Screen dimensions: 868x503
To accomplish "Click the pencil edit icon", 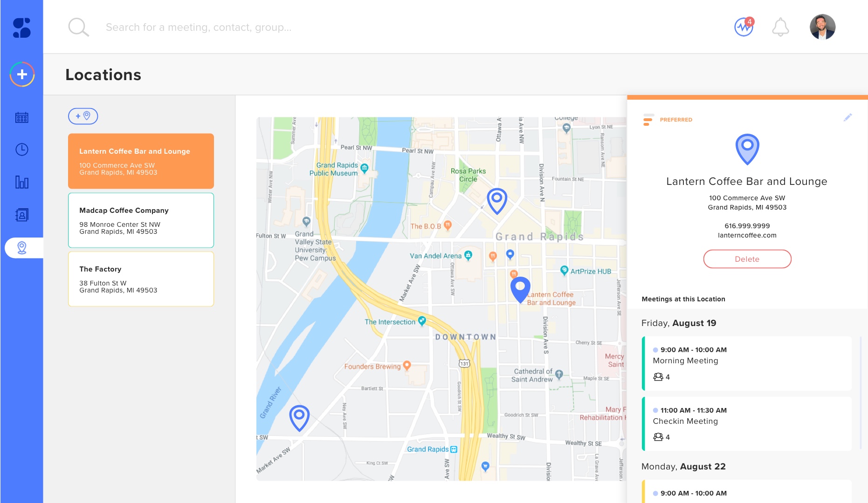I will [x=848, y=117].
